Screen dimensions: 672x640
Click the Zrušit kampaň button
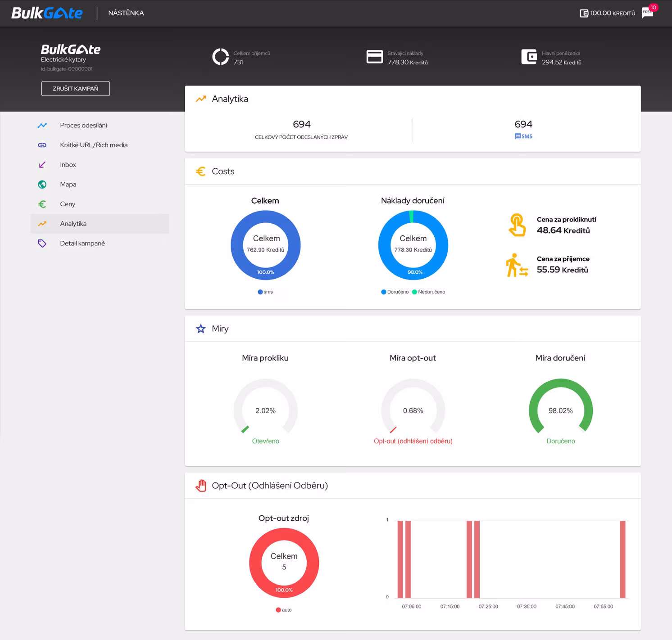(76, 89)
